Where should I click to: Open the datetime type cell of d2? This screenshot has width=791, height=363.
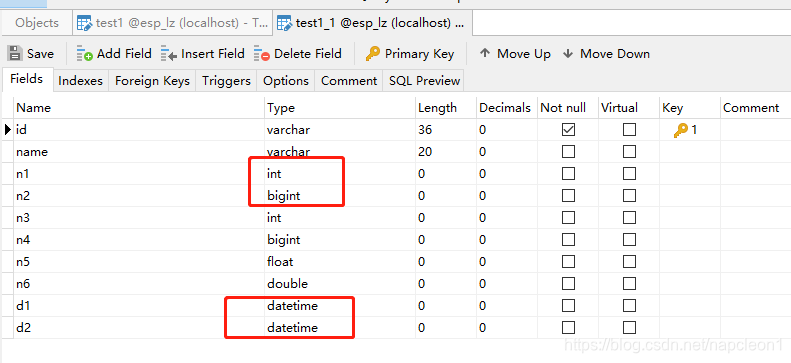pos(340,328)
